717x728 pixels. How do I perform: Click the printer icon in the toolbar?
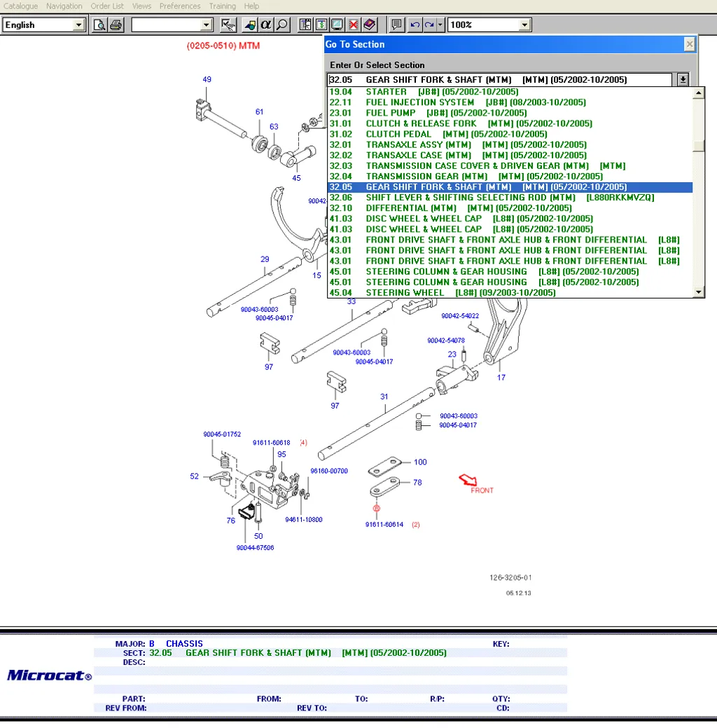coord(116,25)
